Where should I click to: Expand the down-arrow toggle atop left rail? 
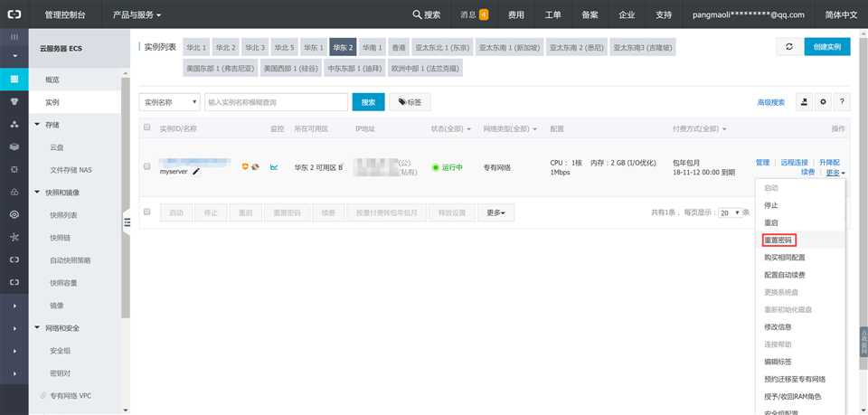pyautogui.click(x=14, y=56)
